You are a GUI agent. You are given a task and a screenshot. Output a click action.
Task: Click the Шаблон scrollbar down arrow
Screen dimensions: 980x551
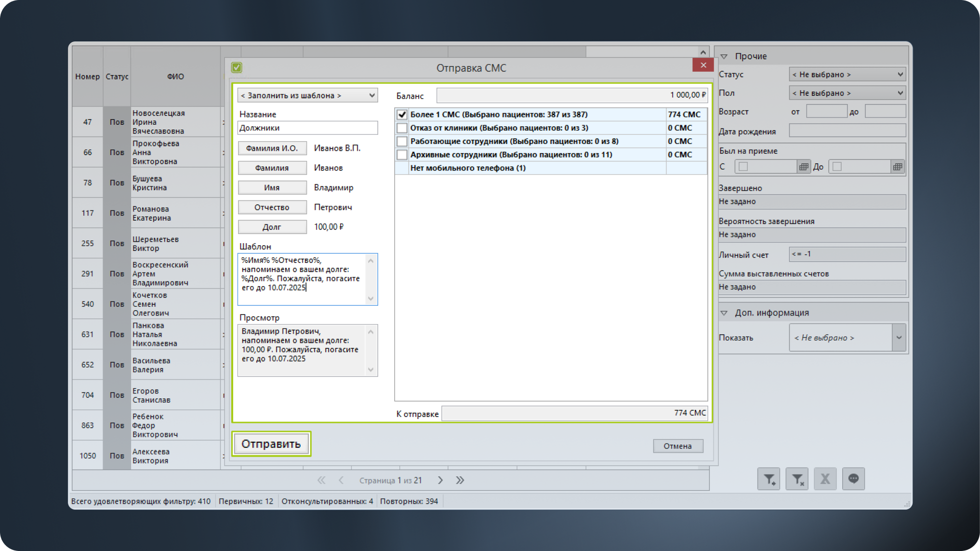[371, 299]
